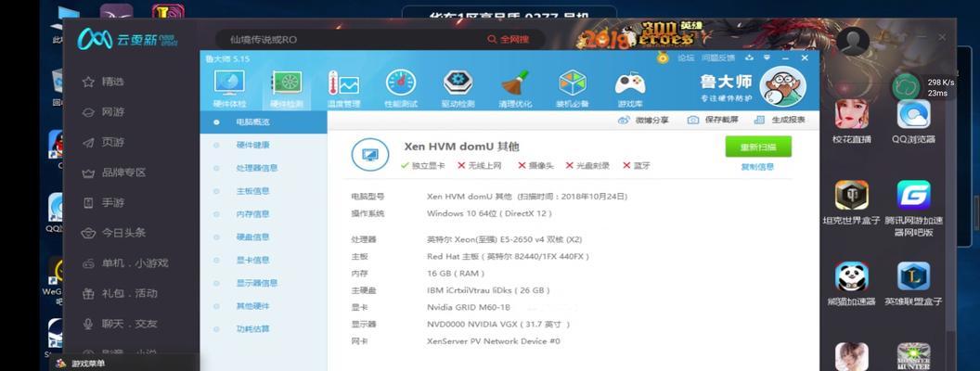This screenshot has width=980, height=371.
Task: Open 页游 in 云更新 menu
Action: tap(104, 143)
